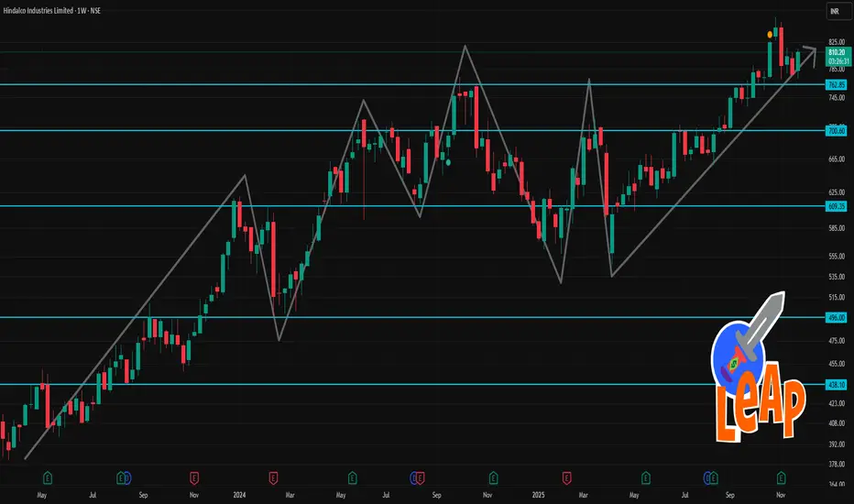
Task: Click the 555.00 price axis value
Action: [x=837, y=256]
